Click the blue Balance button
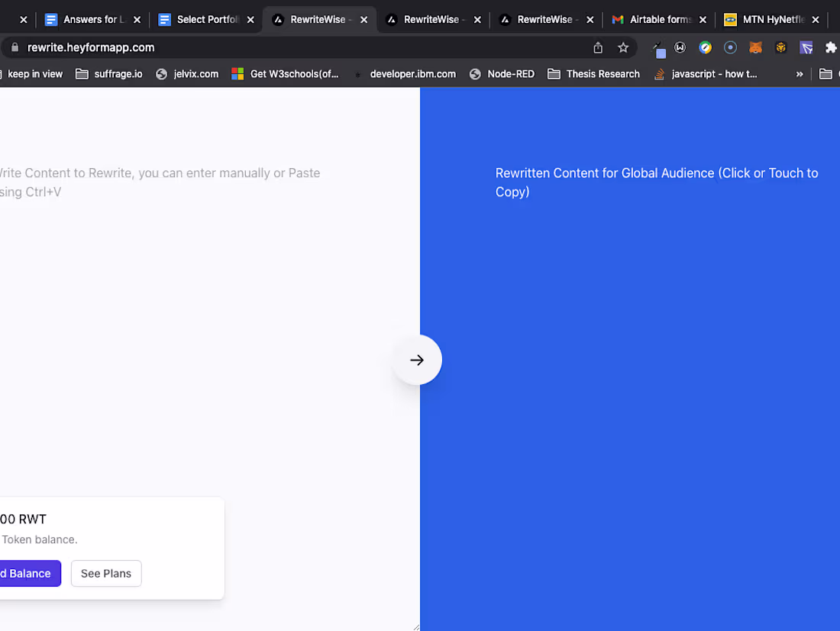This screenshot has height=631, width=840. pyautogui.click(x=30, y=574)
